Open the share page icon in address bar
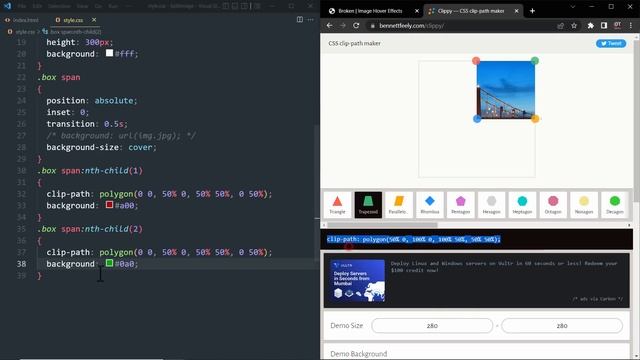This screenshot has width=640, height=360. pos(560,25)
